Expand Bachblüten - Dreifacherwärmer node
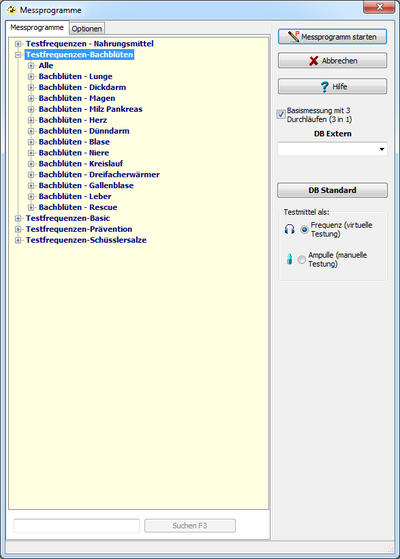 31,175
